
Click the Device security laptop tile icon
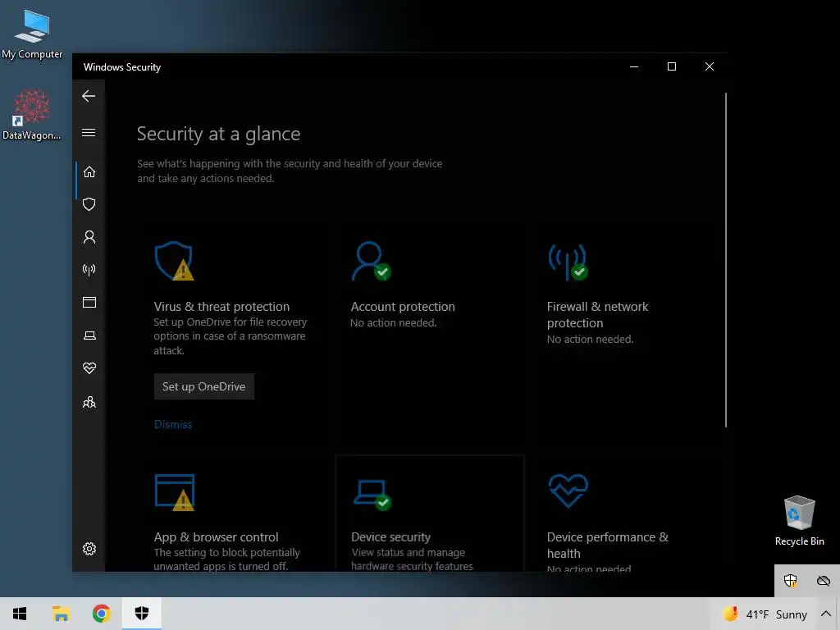[372, 495]
